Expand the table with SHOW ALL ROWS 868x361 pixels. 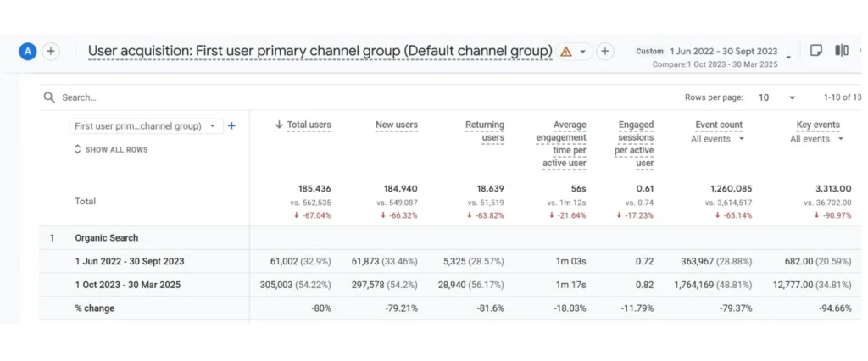coord(111,150)
